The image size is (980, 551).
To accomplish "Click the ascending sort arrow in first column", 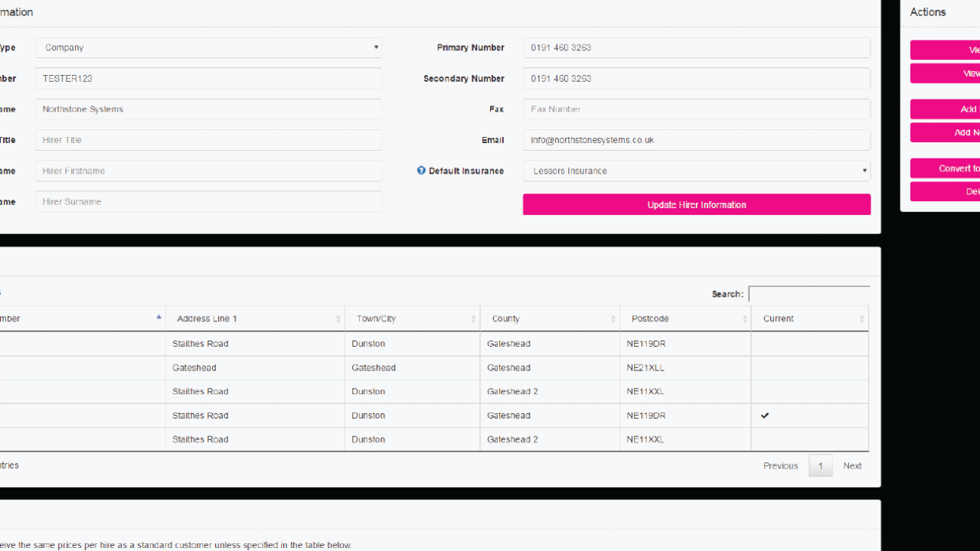I will click(158, 317).
